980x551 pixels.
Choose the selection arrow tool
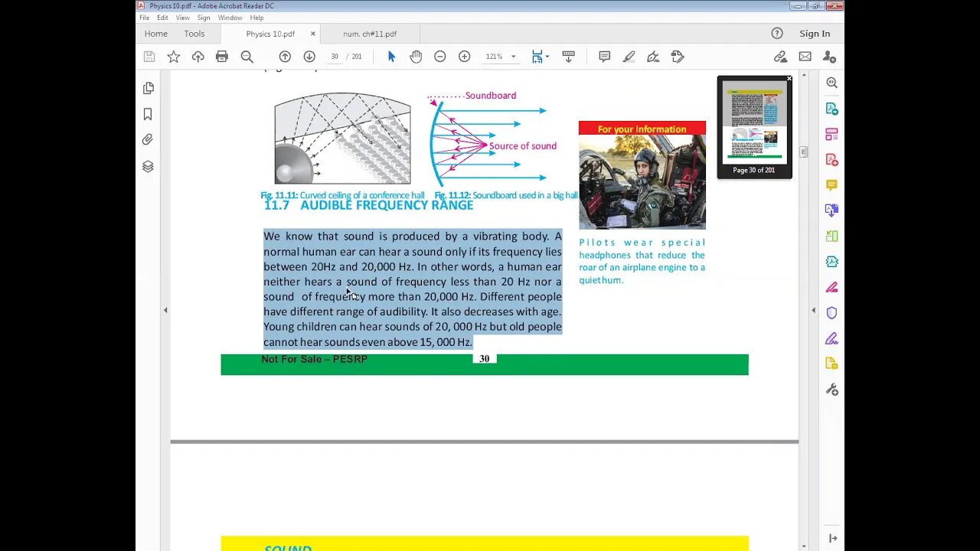pyautogui.click(x=391, y=57)
